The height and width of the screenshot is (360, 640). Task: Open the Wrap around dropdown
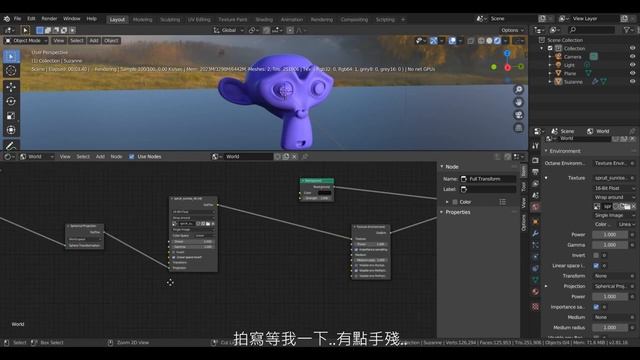613,197
